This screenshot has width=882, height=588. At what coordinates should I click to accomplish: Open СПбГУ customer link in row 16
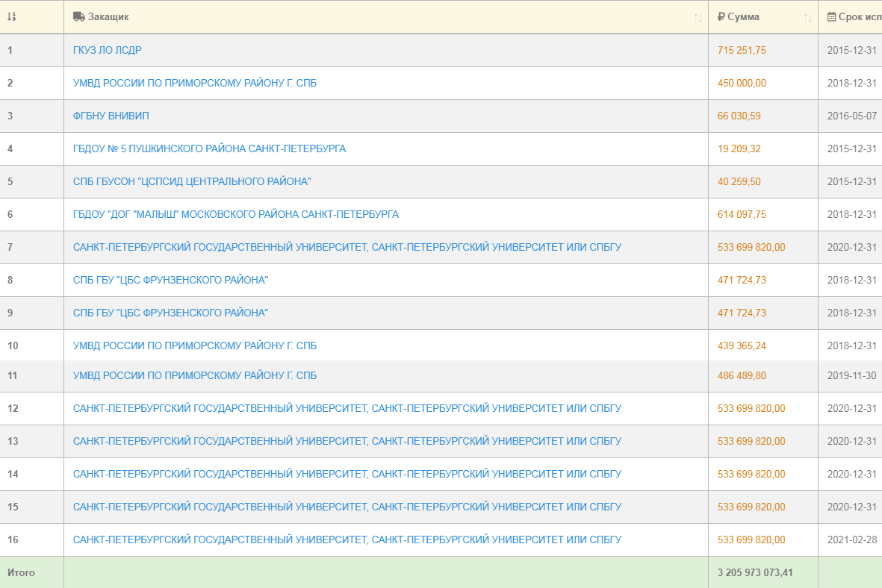click(347, 539)
